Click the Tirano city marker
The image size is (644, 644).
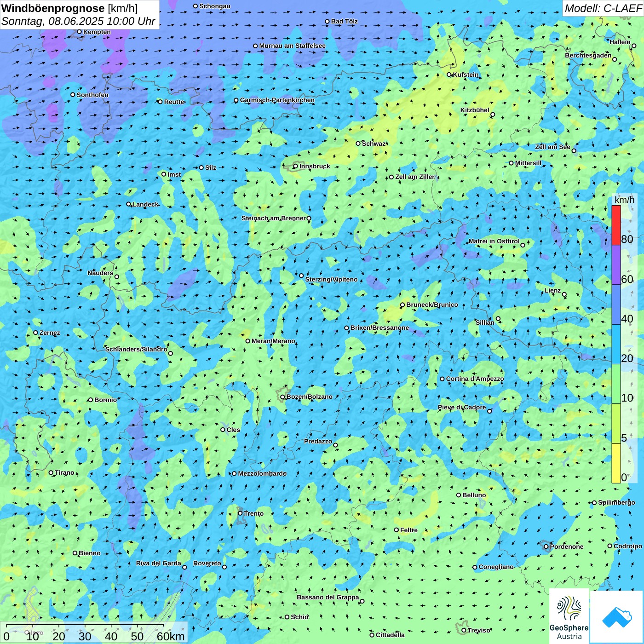[x=51, y=472]
